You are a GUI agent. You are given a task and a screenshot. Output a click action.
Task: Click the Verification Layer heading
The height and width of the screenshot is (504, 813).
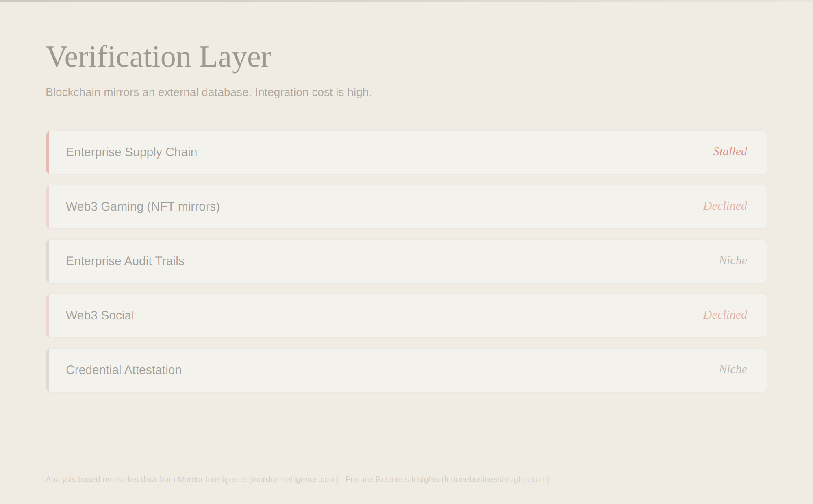(158, 57)
